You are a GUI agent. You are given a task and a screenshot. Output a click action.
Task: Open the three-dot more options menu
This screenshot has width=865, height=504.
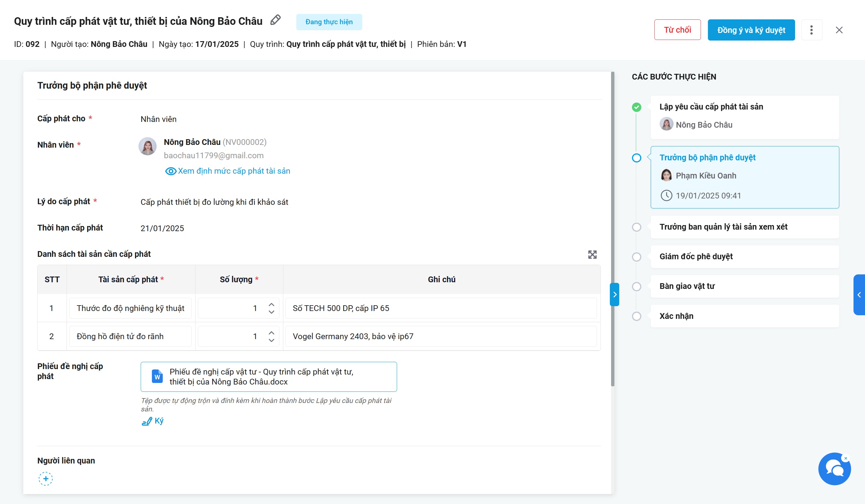point(811,30)
